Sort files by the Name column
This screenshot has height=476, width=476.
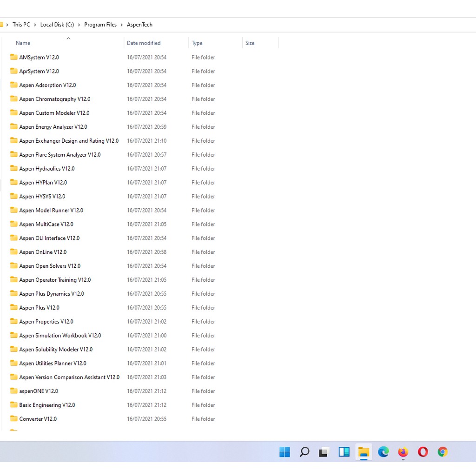23,43
